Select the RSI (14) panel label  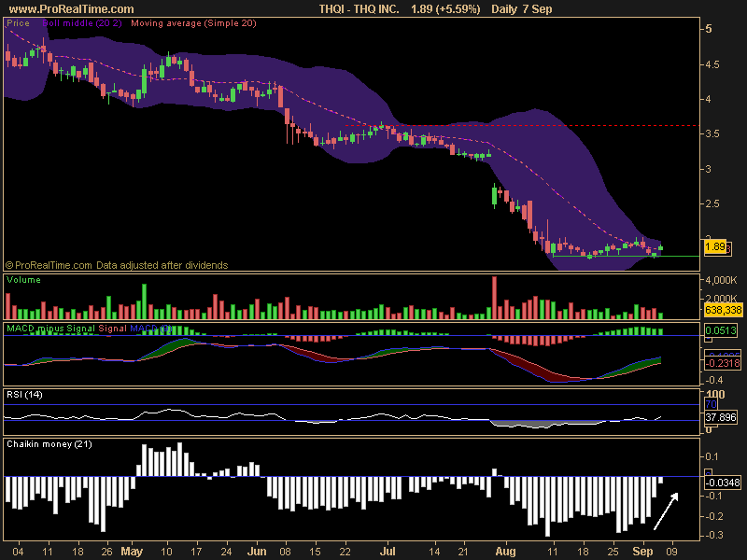(x=24, y=394)
